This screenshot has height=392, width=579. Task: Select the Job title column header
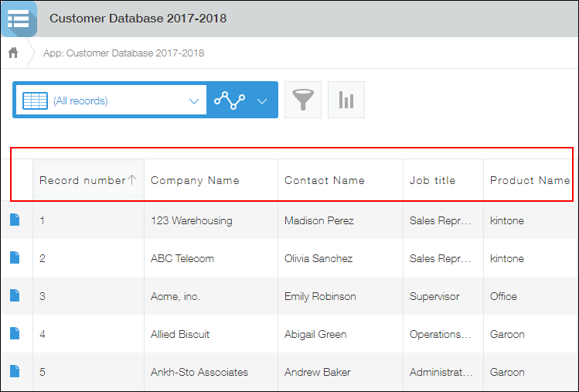click(x=433, y=181)
